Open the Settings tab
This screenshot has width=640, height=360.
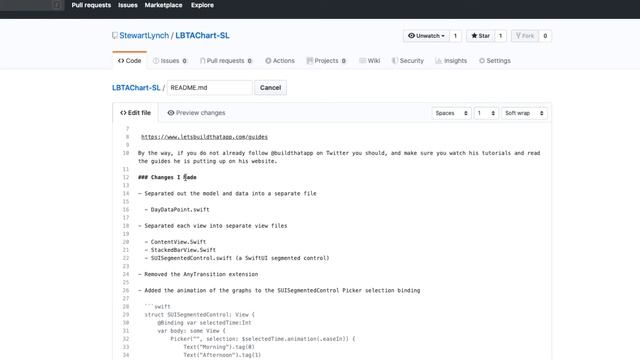click(495, 60)
